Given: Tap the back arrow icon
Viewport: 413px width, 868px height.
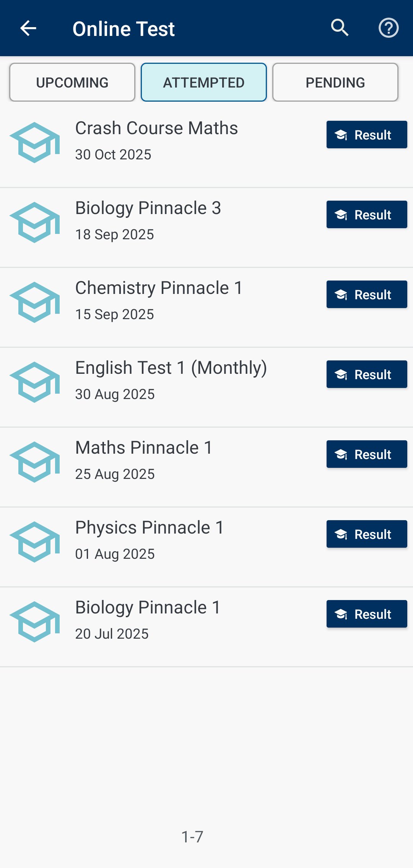Looking at the screenshot, I should pos(28,28).
